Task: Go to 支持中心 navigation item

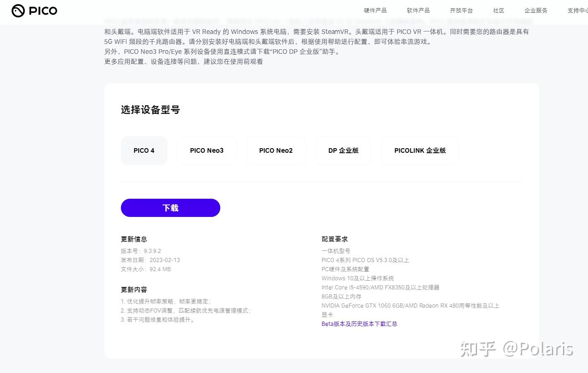Action: 577,10
